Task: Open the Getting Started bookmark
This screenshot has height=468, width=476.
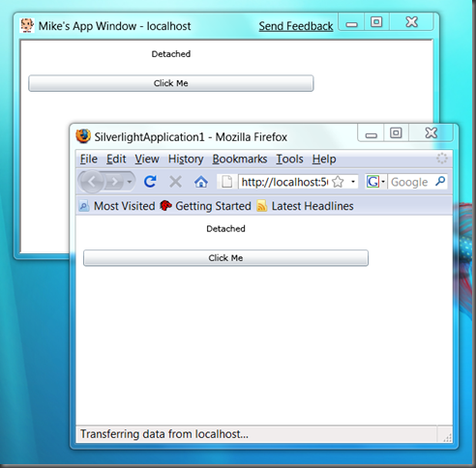Action: coord(205,206)
